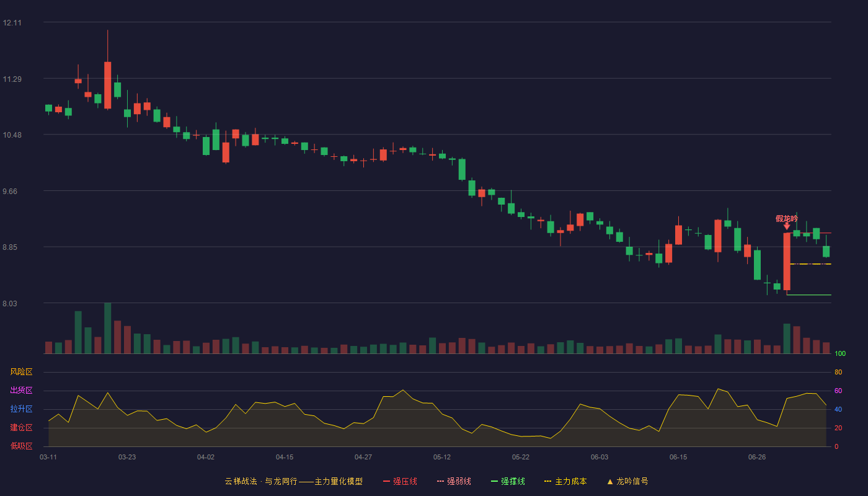Toggle the 主力成本 legend item
The width and height of the screenshot is (868, 496).
[x=565, y=481]
